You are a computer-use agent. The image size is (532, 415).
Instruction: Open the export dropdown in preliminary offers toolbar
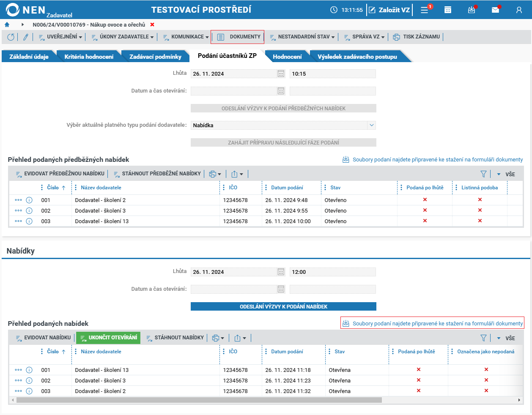237,174
